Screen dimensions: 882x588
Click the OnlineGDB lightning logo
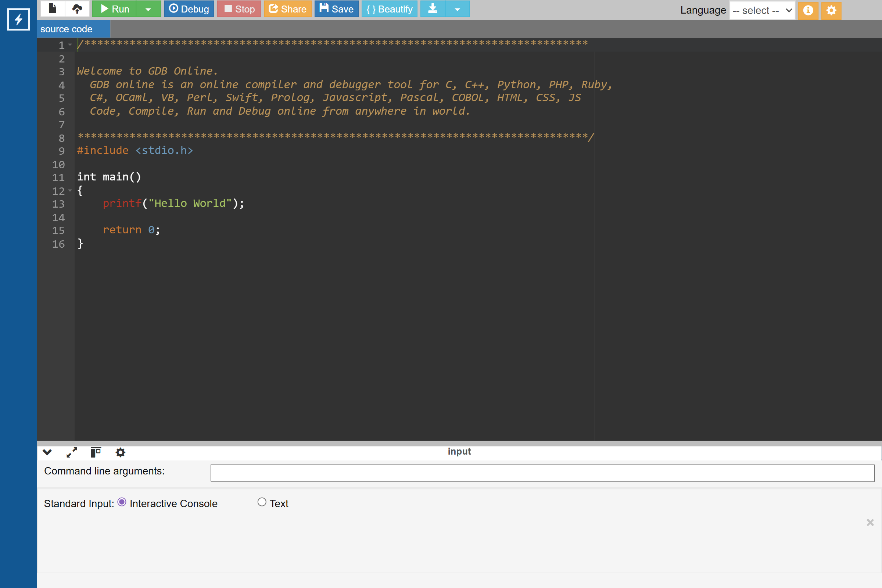click(18, 19)
